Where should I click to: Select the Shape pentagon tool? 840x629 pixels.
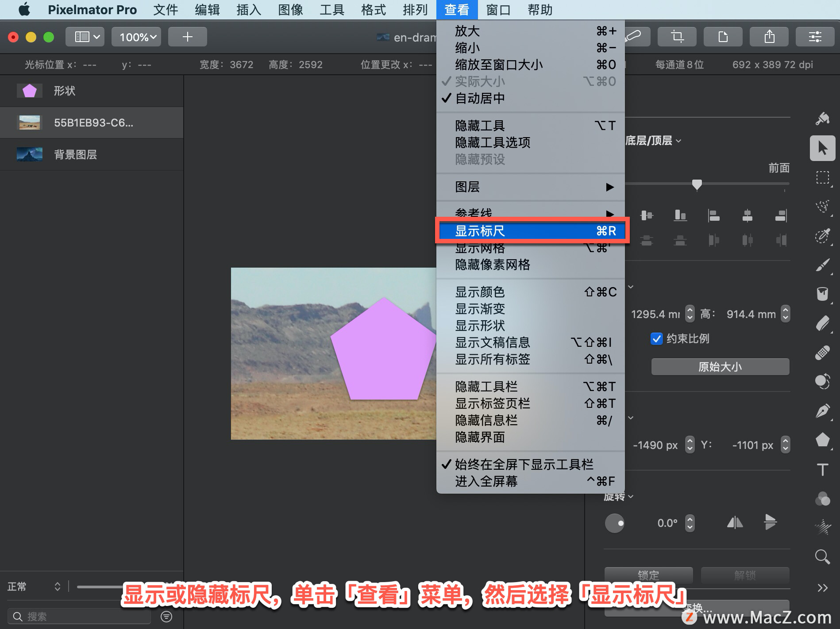coord(822,440)
